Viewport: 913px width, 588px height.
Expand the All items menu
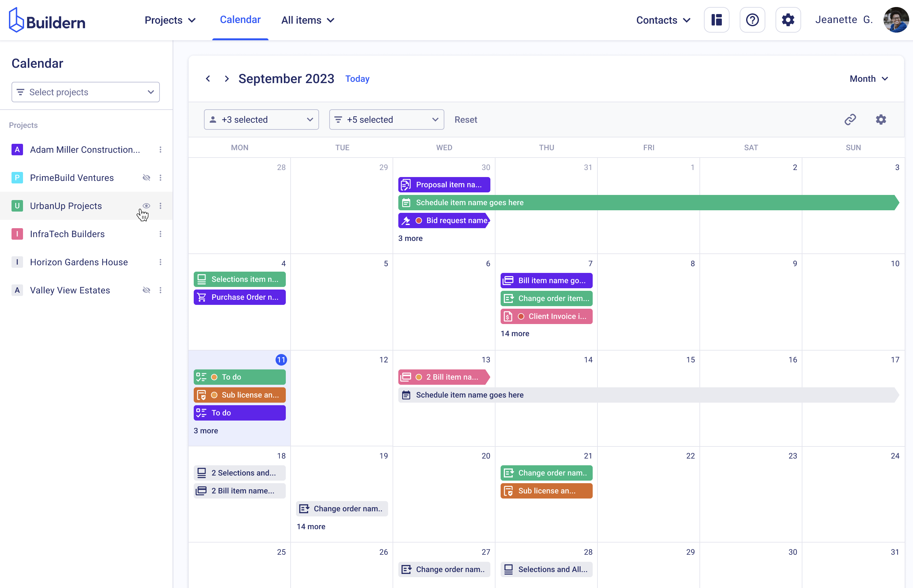point(308,20)
